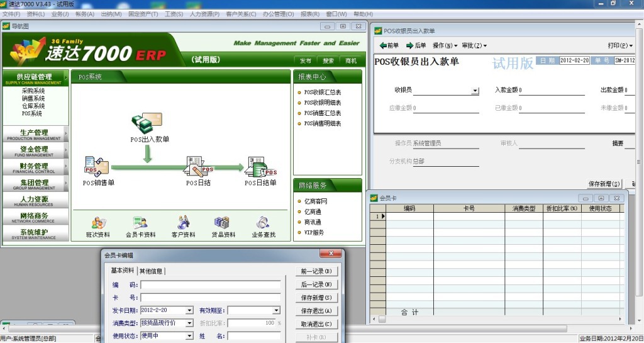Open the POS销售单 icon
The width and height of the screenshot is (644, 343).
97,166
